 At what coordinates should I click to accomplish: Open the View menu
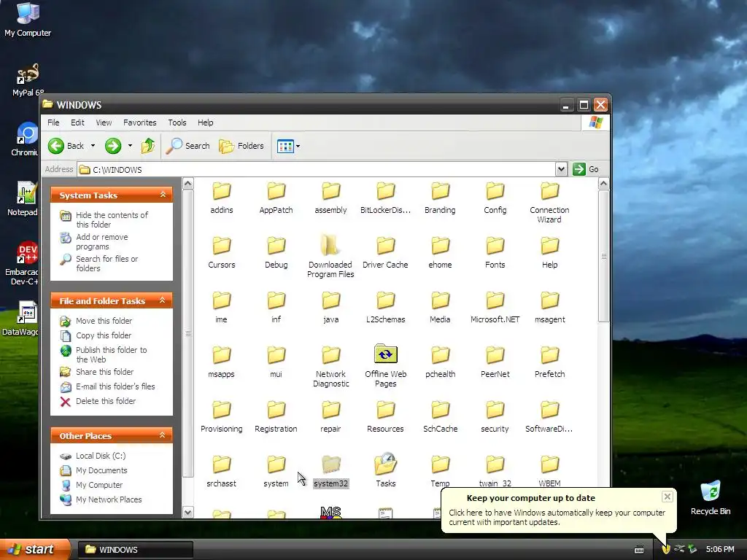click(x=104, y=122)
